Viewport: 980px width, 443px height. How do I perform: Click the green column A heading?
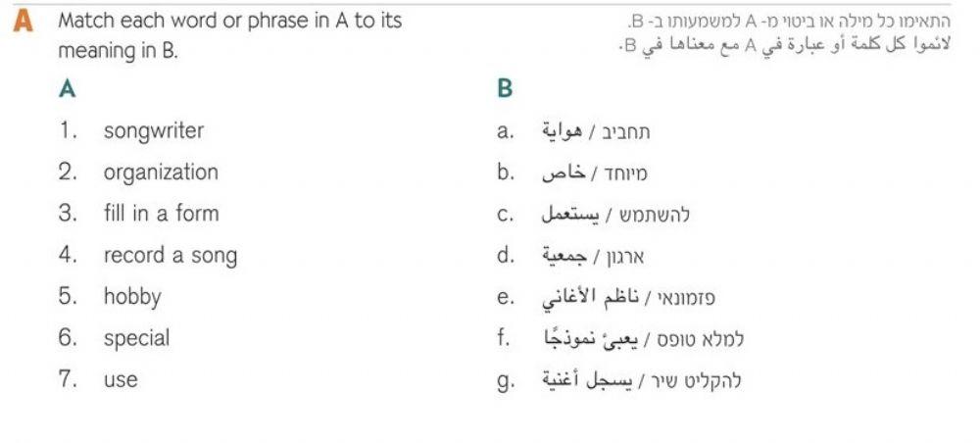(67, 89)
